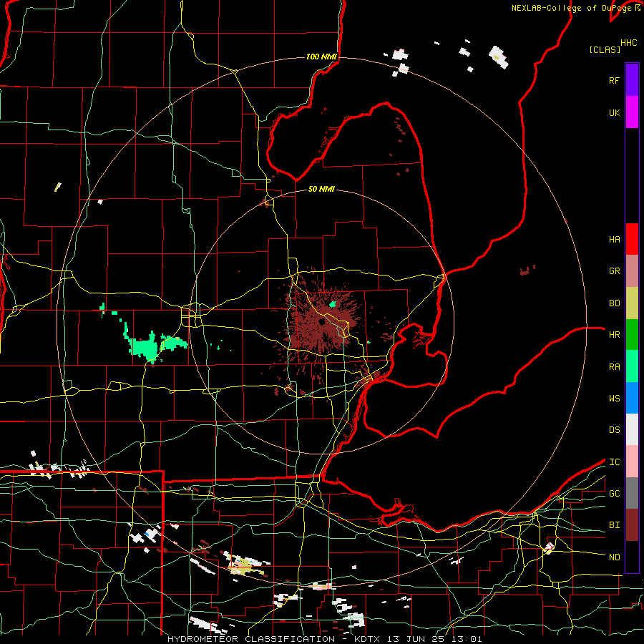
Task: Click the UK magenta legend swatch
Action: 632,112
